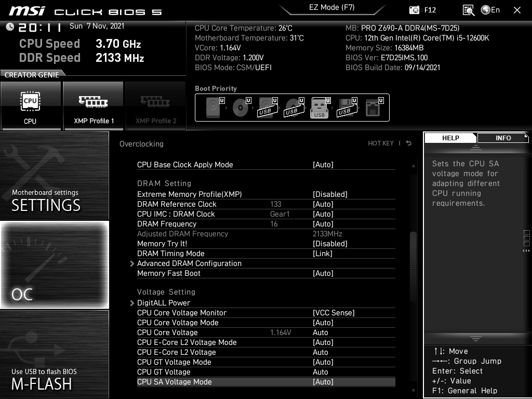
Task: Select the CPU Creator Genie profile
Action: tap(31, 106)
